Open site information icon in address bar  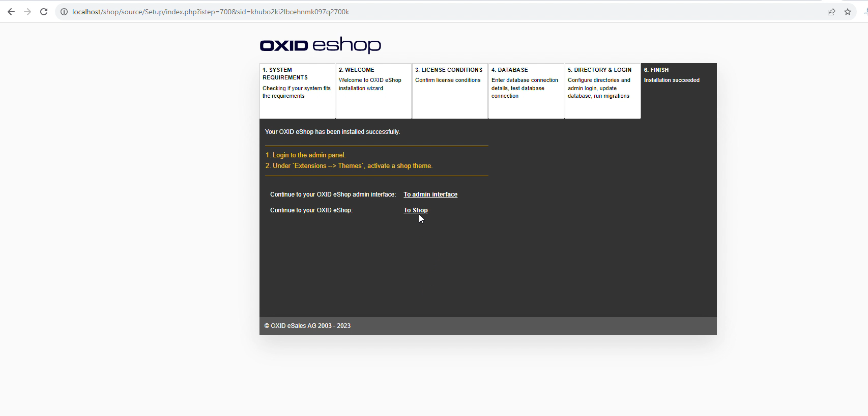pyautogui.click(x=64, y=12)
